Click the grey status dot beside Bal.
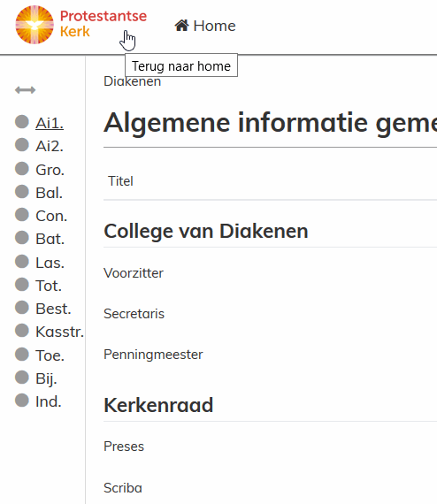The height and width of the screenshot is (504, 437). pyautogui.click(x=22, y=192)
